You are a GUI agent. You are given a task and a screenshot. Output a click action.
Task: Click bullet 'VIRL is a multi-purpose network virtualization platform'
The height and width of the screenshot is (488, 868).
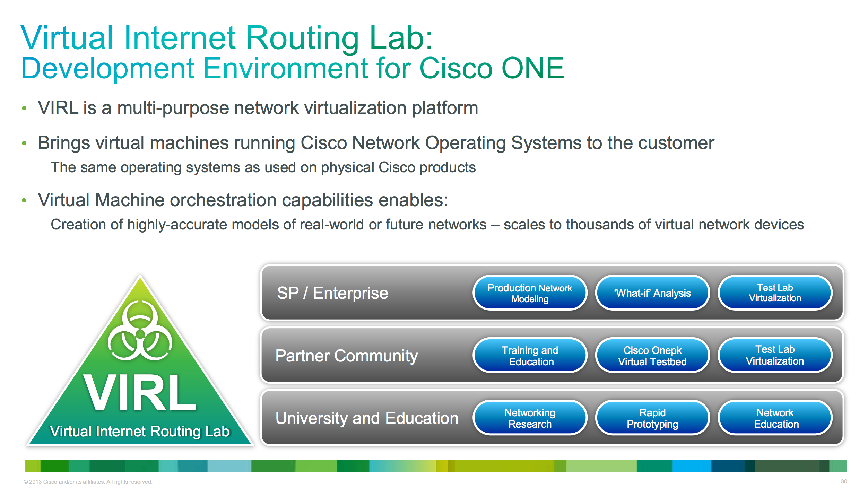pos(258,108)
